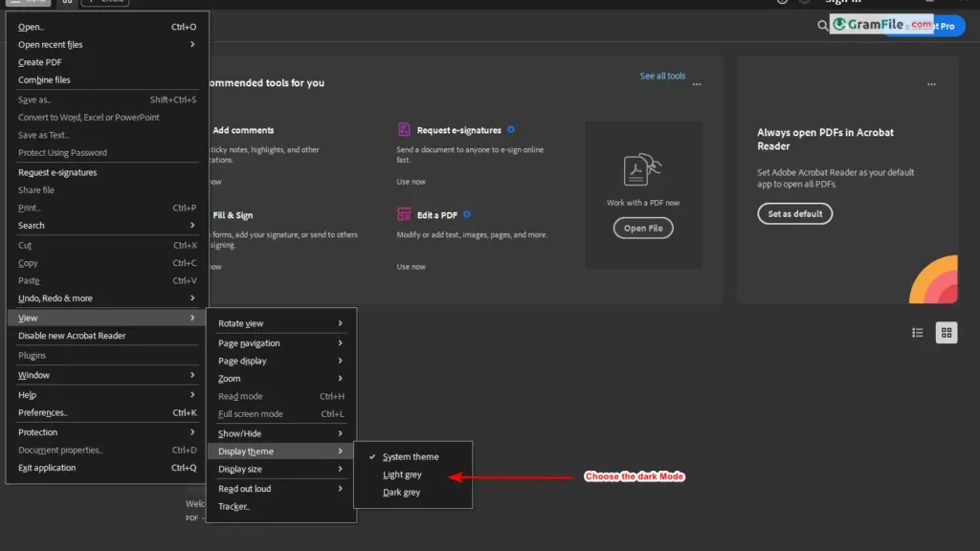
Task: Click the Request e-signatures tool icon
Action: [x=404, y=129]
